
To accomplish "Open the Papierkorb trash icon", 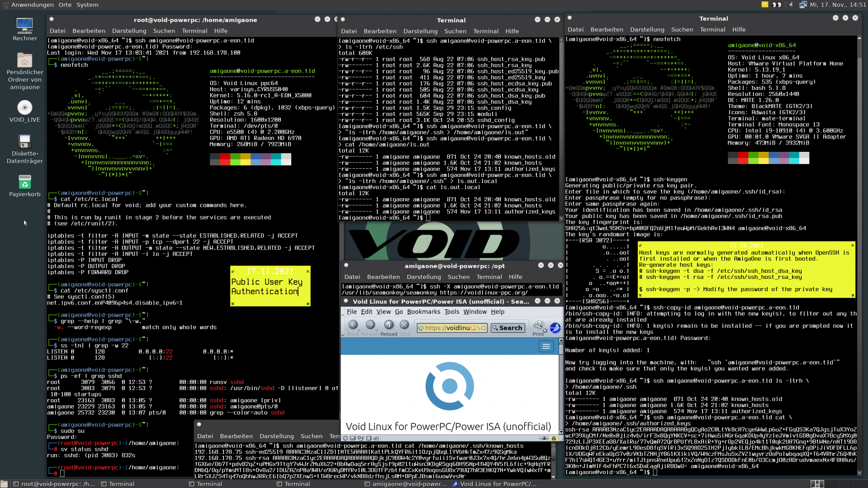I will tap(25, 182).
